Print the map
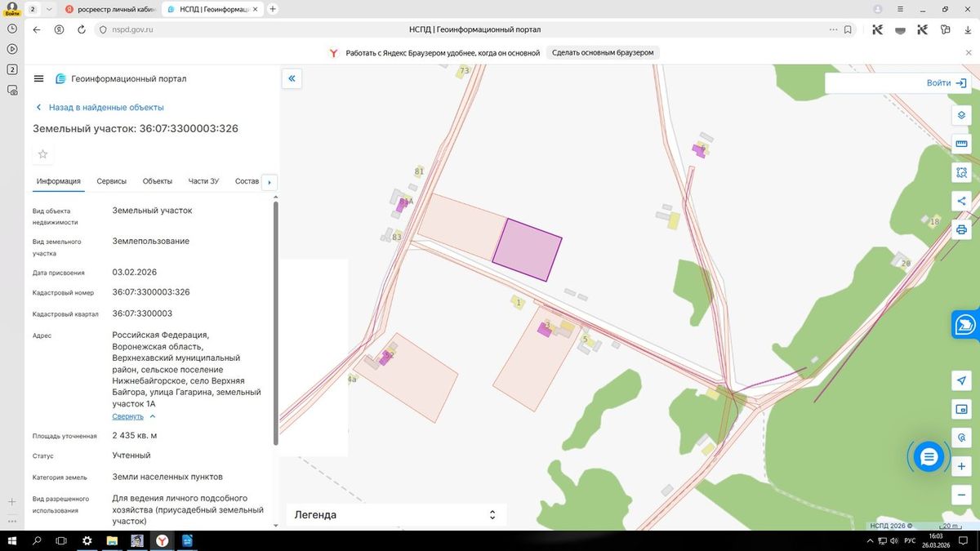The height and width of the screenshot is (551, 980). click(961, 229)
